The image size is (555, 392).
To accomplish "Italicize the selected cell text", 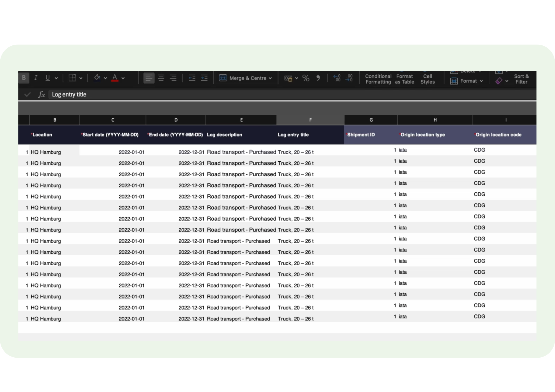I will [x=36, y=78].
